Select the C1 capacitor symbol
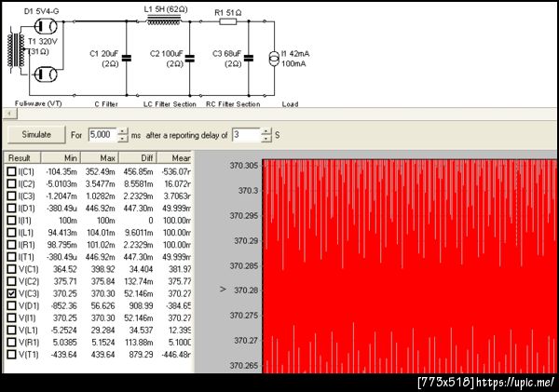This screenshot has width=559, height=392. [126, 58]
